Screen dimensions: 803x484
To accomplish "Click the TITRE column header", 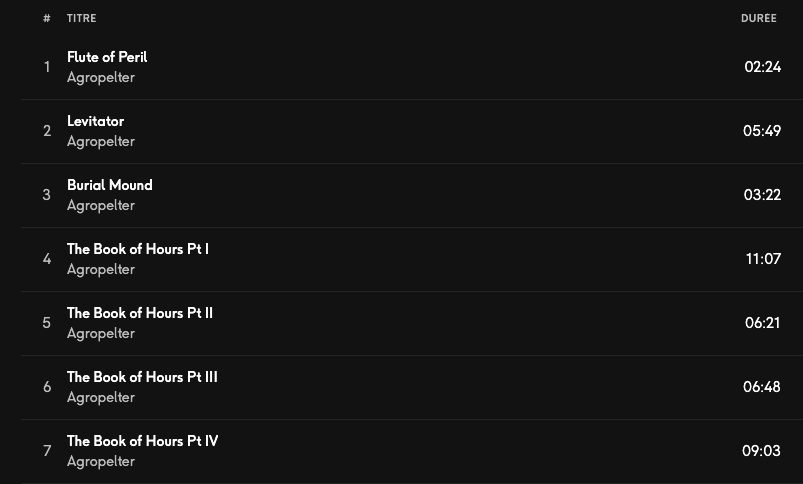I will click(x=82, y=18).
